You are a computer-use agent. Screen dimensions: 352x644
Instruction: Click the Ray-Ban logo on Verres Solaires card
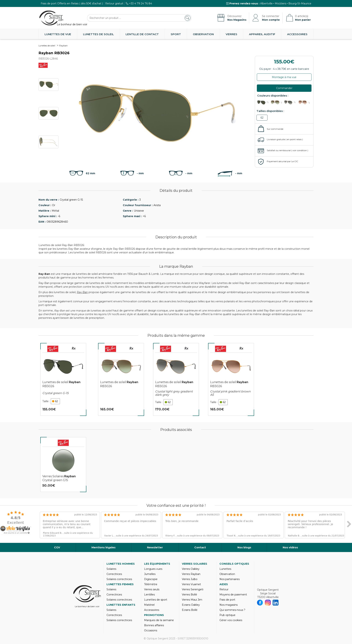63,443
